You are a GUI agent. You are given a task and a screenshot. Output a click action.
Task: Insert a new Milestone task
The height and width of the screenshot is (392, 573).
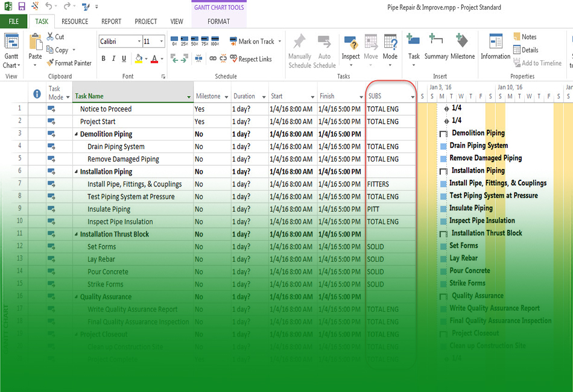pyautogui.click(x=462, y=48)
